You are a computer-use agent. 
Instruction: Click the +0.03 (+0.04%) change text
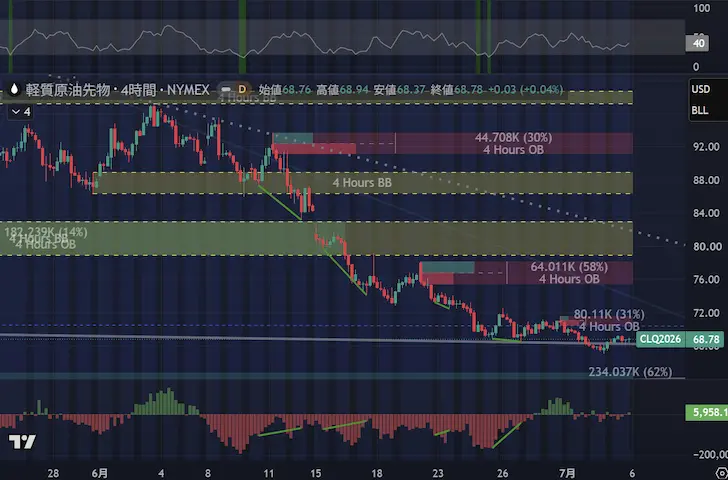[x=525, y=89]
